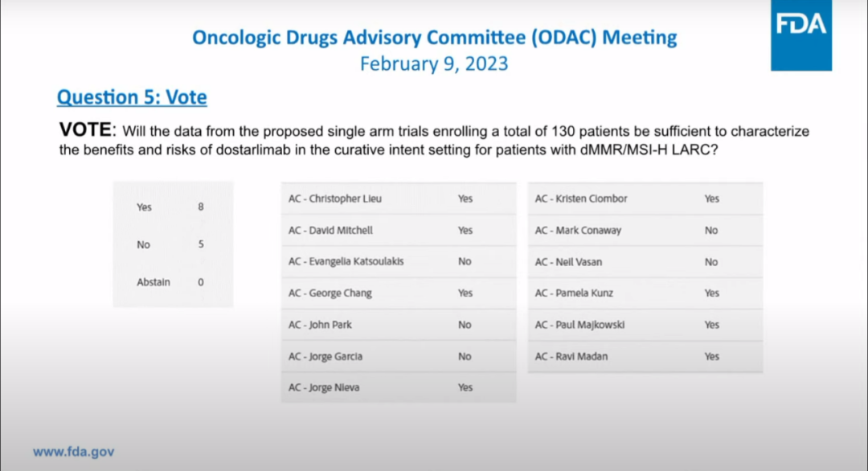Screen dimensions: 868x471
Task: Click the Question 5: Vote heading
Action: pyautogui.click(x=132, y=98)
